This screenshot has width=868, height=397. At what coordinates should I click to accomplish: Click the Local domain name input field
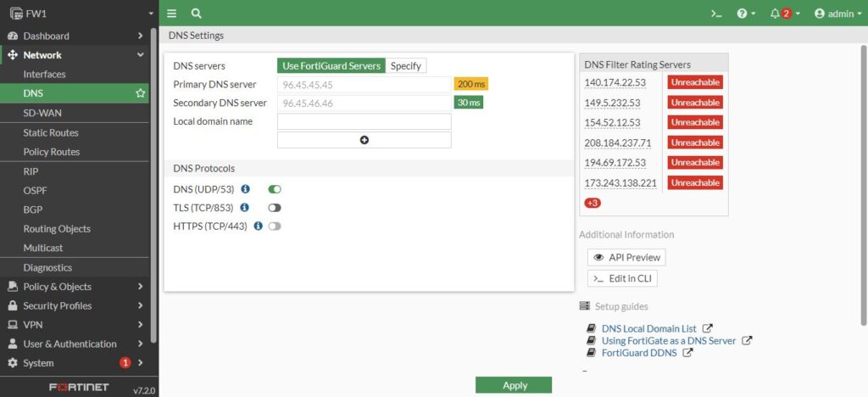coord(364,121)
